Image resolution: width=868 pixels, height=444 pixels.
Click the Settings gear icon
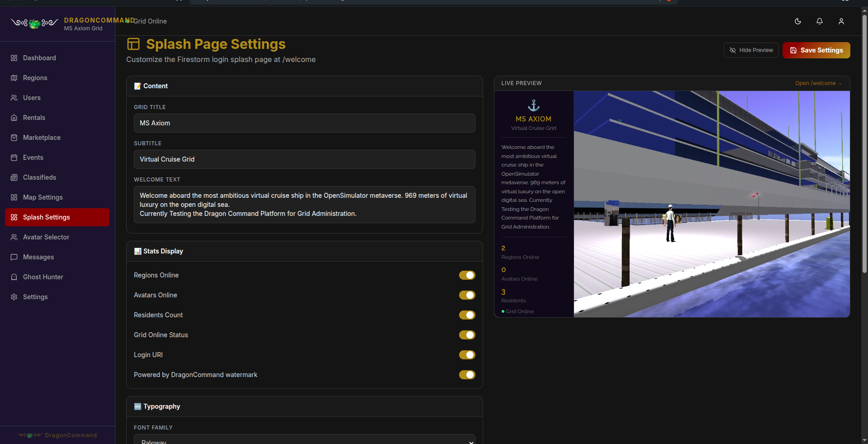(14, 297)
